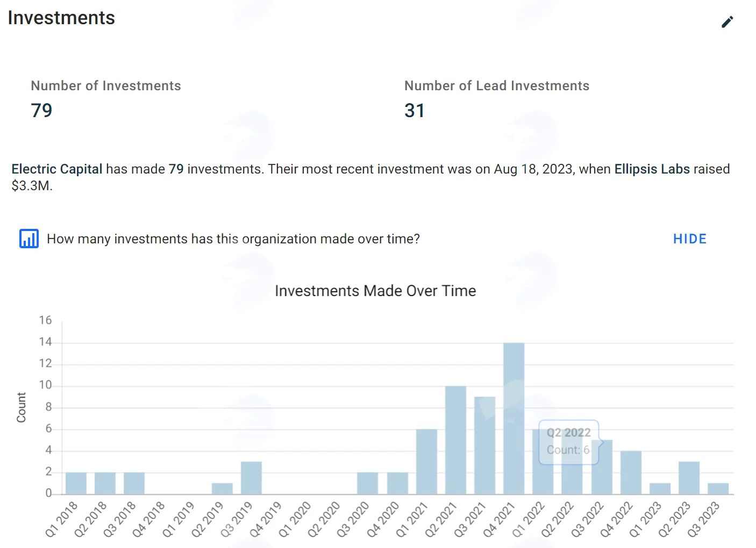Click the Q2 2019 bar
Image resolution: width=756 pixels, height=548 pixels.
222,488
